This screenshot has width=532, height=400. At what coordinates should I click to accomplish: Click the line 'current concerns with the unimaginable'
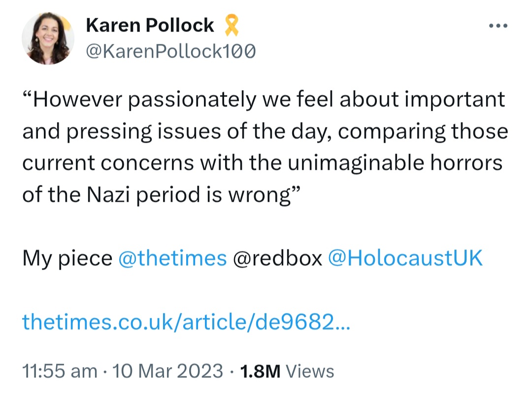262,163
